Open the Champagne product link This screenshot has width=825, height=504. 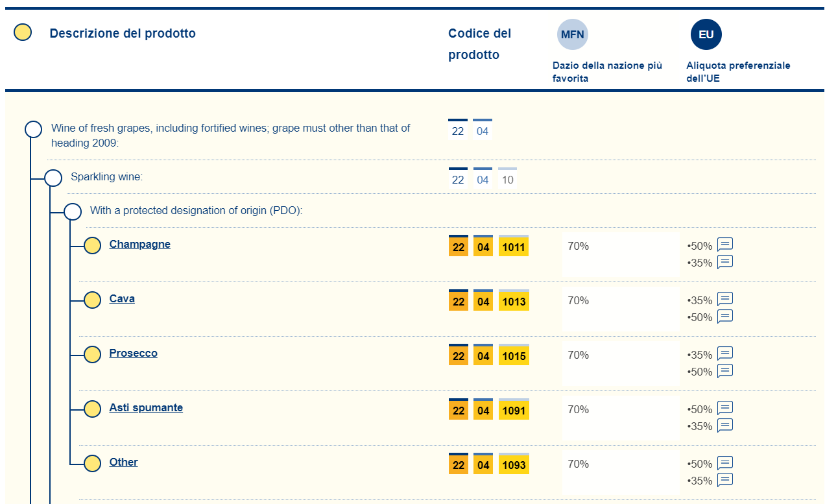click(x=139, y=245)
